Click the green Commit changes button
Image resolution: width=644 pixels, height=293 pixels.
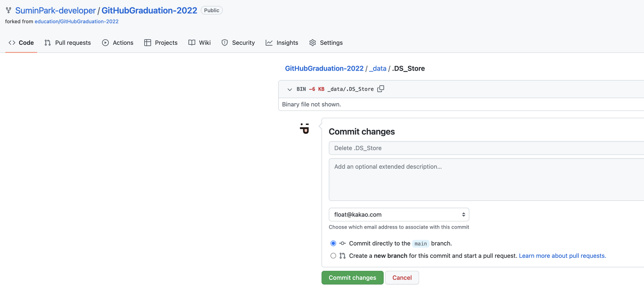tap(353, 278)
